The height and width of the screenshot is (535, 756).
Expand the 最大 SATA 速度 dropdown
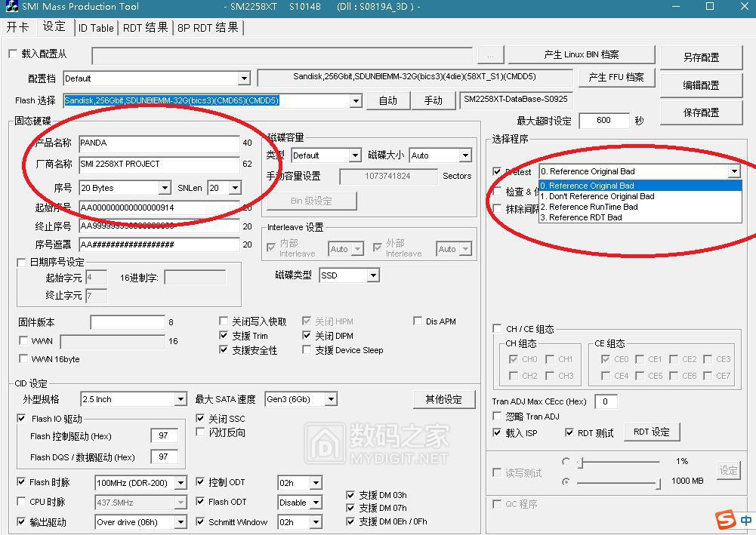coord(331,399)
